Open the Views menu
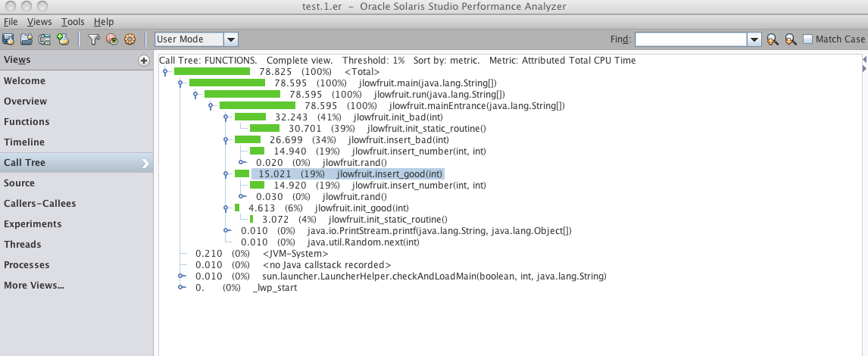 pos(39,22)
